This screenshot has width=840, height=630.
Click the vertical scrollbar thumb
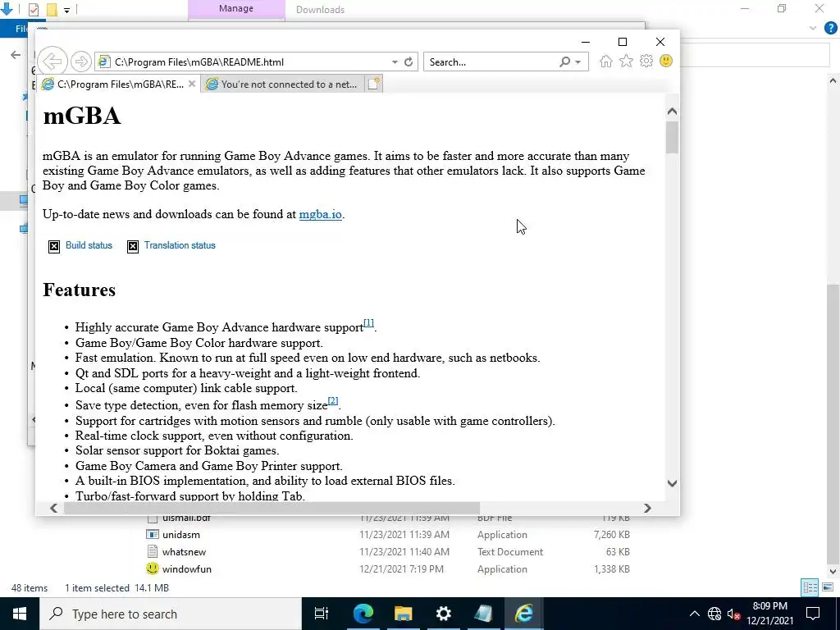(x=673, y=137)
